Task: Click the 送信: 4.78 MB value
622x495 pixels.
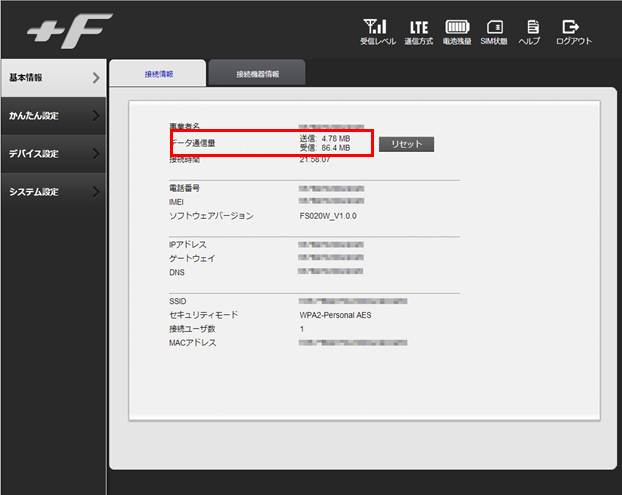Action: pos(324,138)
